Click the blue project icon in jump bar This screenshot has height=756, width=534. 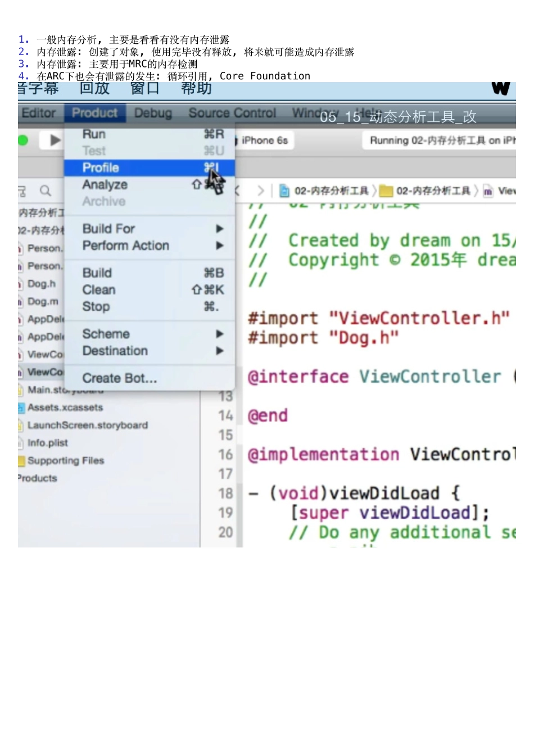tap(284, 191)
